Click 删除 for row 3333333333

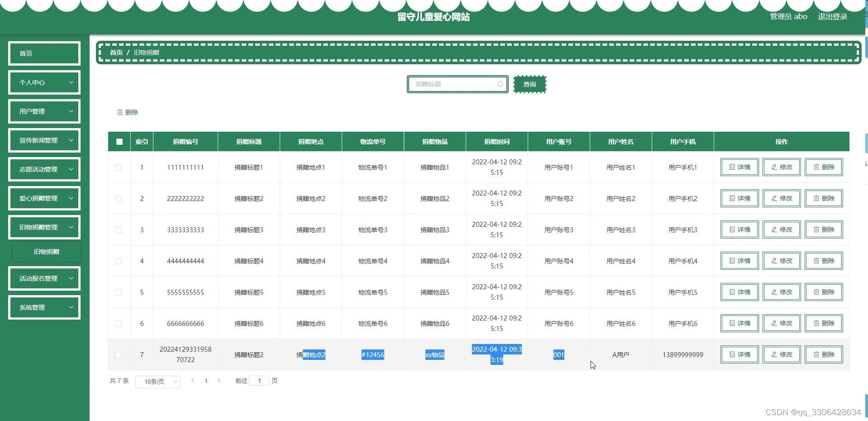824,230
